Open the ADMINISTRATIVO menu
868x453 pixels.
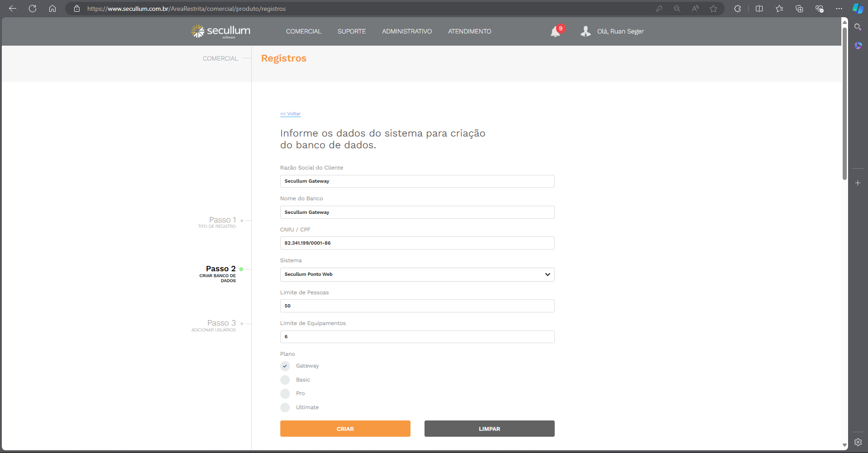coord(406,31)
